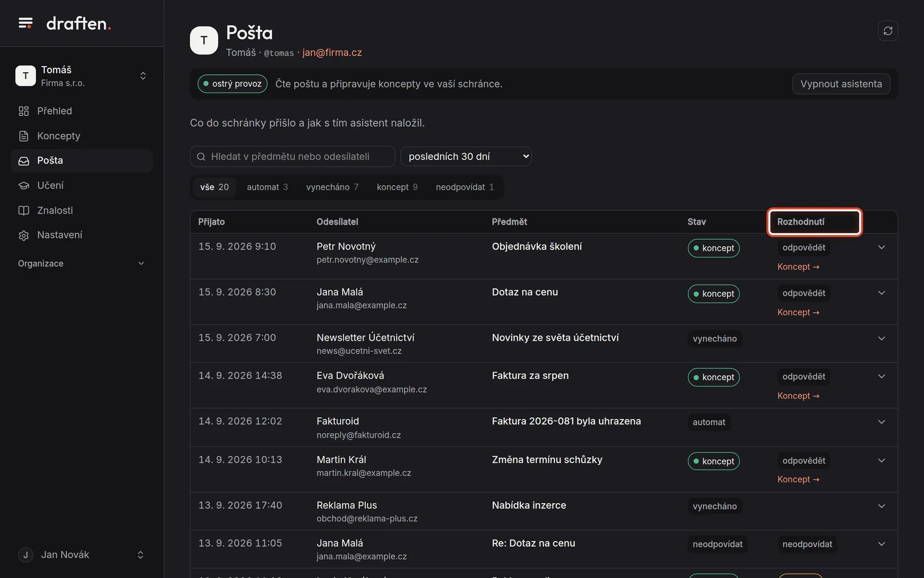Select the automat 3 filter tab
Screen dimensions: 924x578
coord(267,187)
